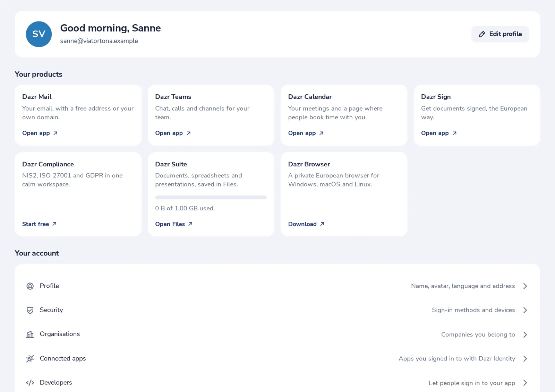Screen dimensions: 555x392
Task: Click the Connected apps plug icon
Action: point(30,359)
